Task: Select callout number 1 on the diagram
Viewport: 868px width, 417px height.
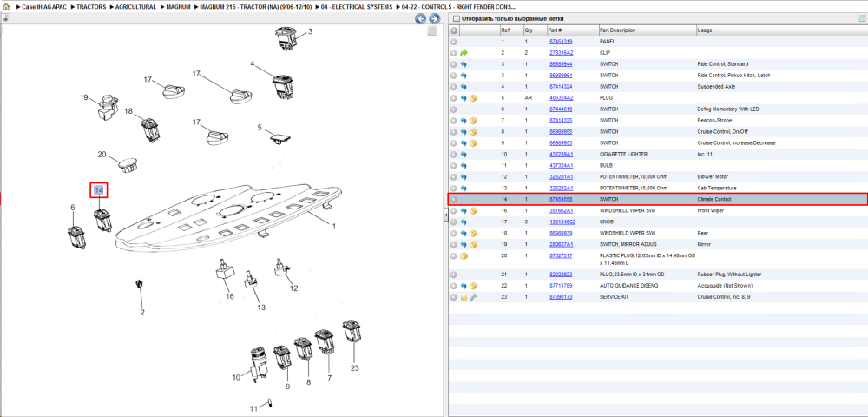Action: (x=334, y=226)
